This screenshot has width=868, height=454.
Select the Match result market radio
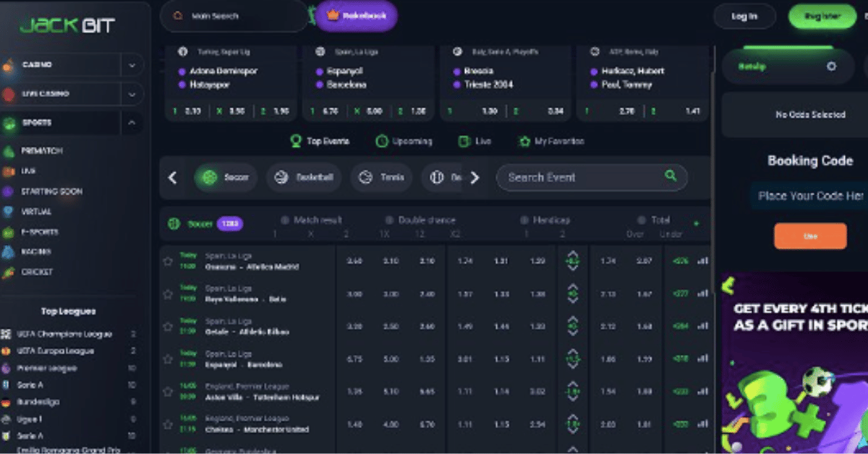tap(285, 220)
